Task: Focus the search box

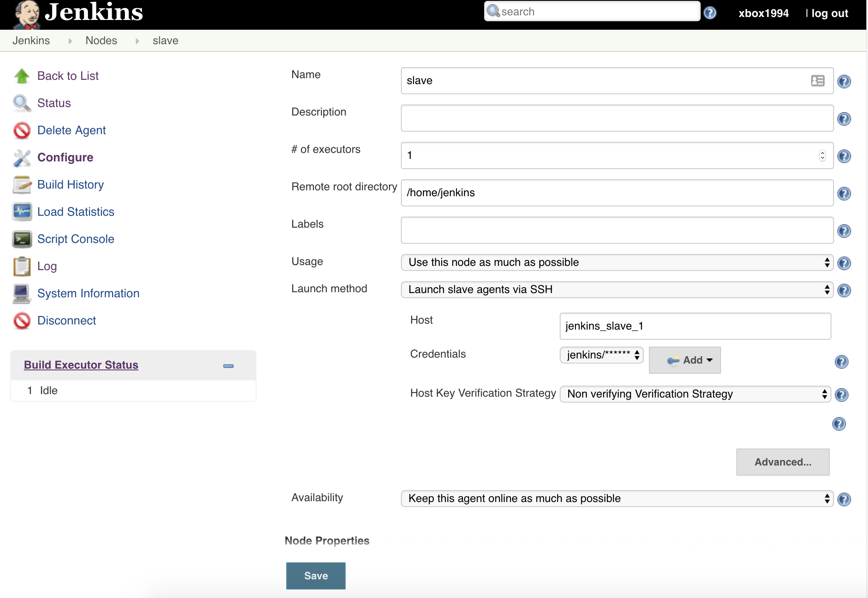Action: [x=592, y=11]
